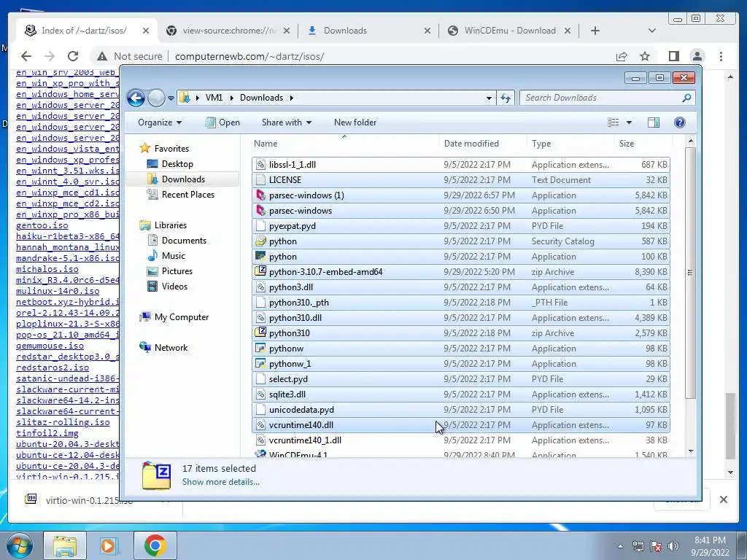Select My Computer in navigation pane
The image size is (747, 560).
pos(181,317)
